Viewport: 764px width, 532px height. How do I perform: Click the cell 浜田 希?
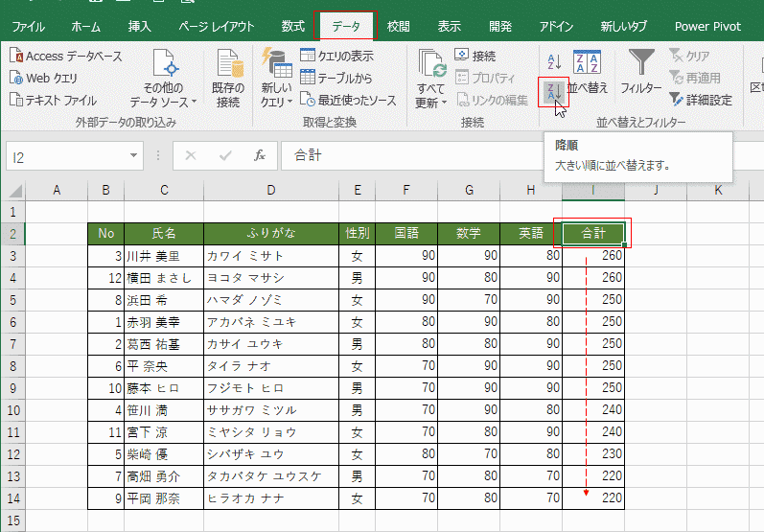tap(164, 300)
